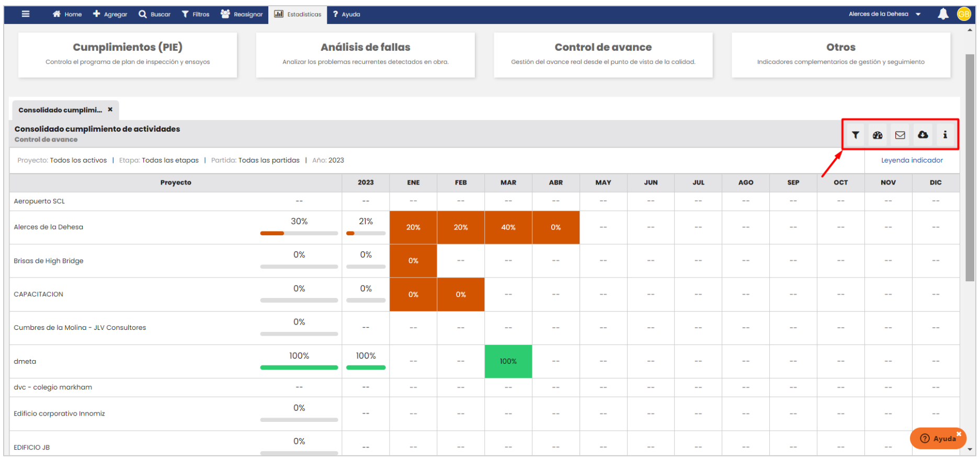This screenshot has width=980, height=459.
Task: Open the notifications bell
Action: [943, 14]
